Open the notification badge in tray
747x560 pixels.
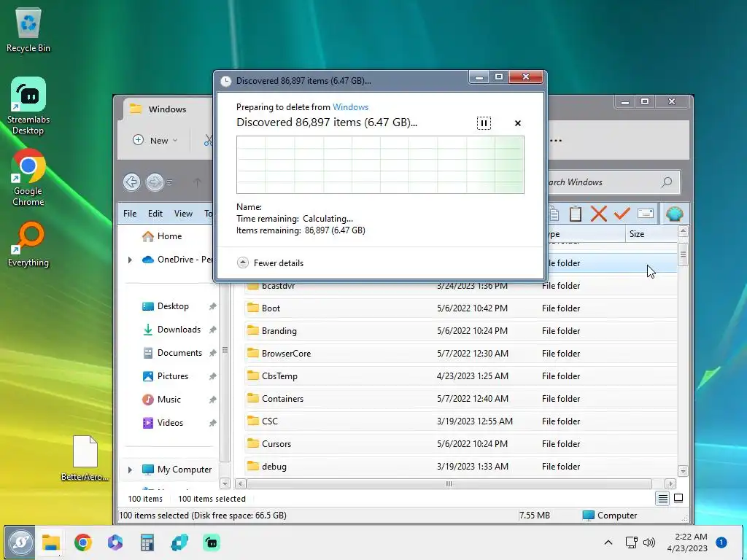pos(721,542)
